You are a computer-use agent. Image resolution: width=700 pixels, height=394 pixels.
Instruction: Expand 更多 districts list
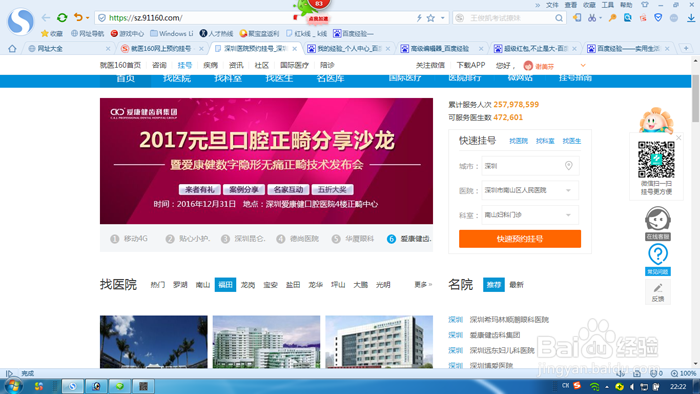(423, 284)
